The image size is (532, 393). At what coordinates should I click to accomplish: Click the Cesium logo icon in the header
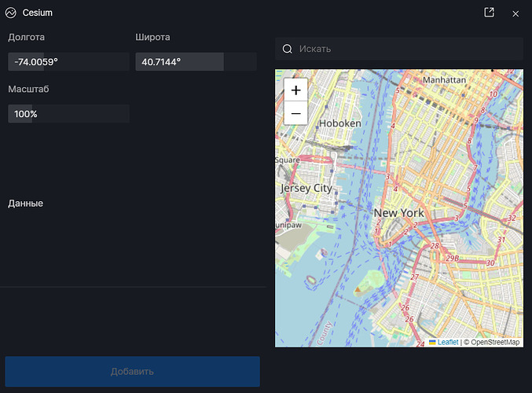click(x=11, y=13)
